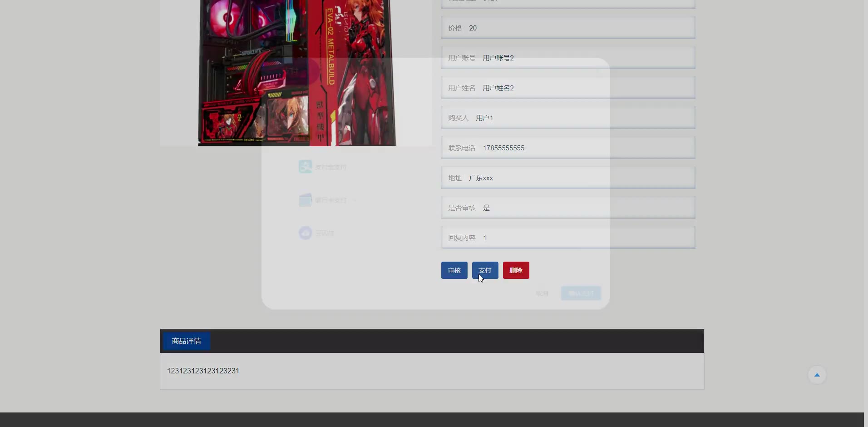Select the 购买人 field showing 用户1
Image resolution: width=868 pixels, height=427 pixels.
567,118
